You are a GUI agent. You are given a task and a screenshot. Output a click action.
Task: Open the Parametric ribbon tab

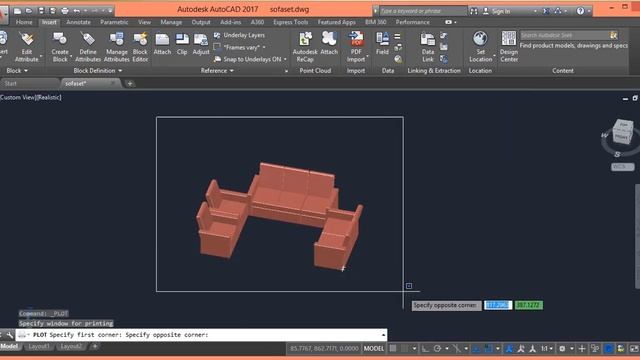click(x=114, y=22)
